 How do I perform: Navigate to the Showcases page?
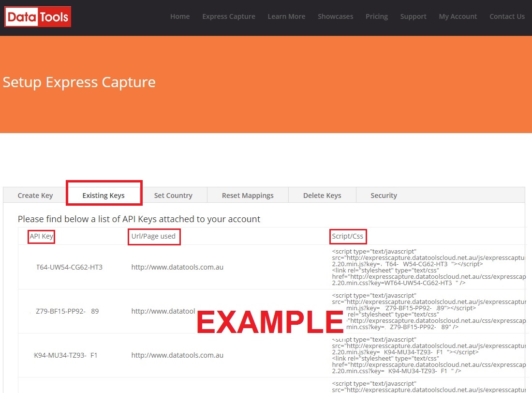(x=335, y=16)
